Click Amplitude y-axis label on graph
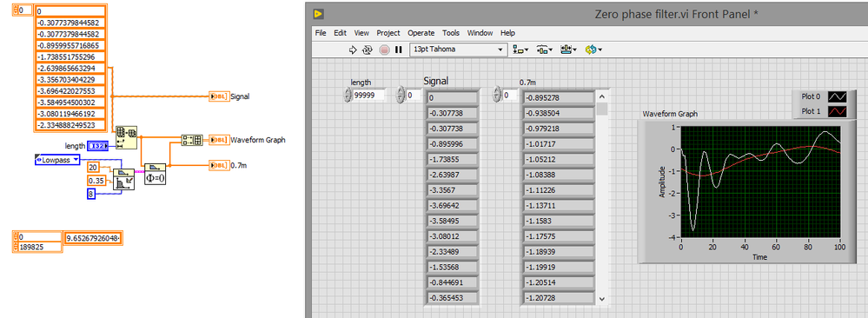868x318 pixels. 661,182
